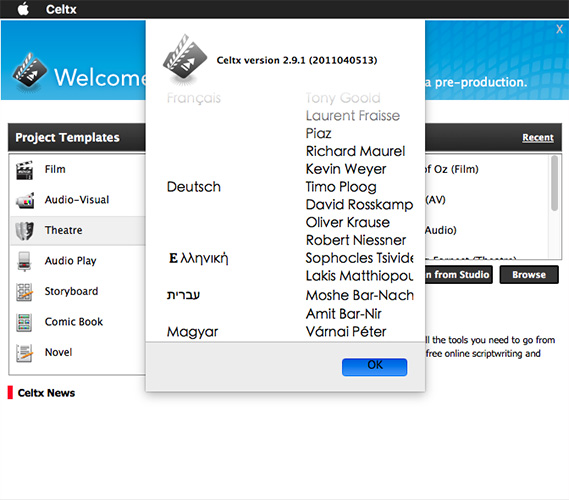Image resolution: width=569 pixels, height=500 pixels.
Task: Click the OK button in the about dialog
Action: [x=374, y=367]
